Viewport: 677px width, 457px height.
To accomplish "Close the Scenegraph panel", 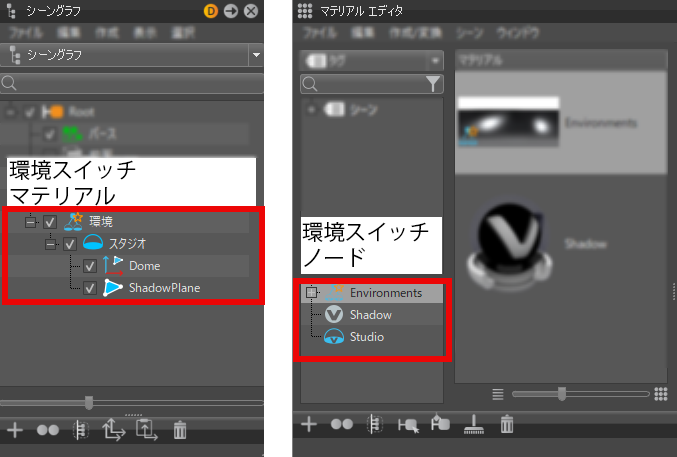I will pos(251,11).
